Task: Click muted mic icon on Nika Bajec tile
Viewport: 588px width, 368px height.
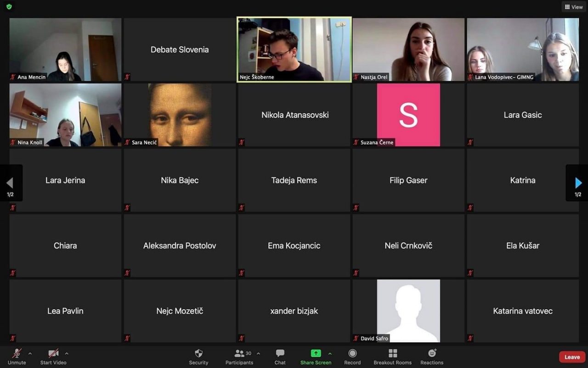Action: (127, 208)
